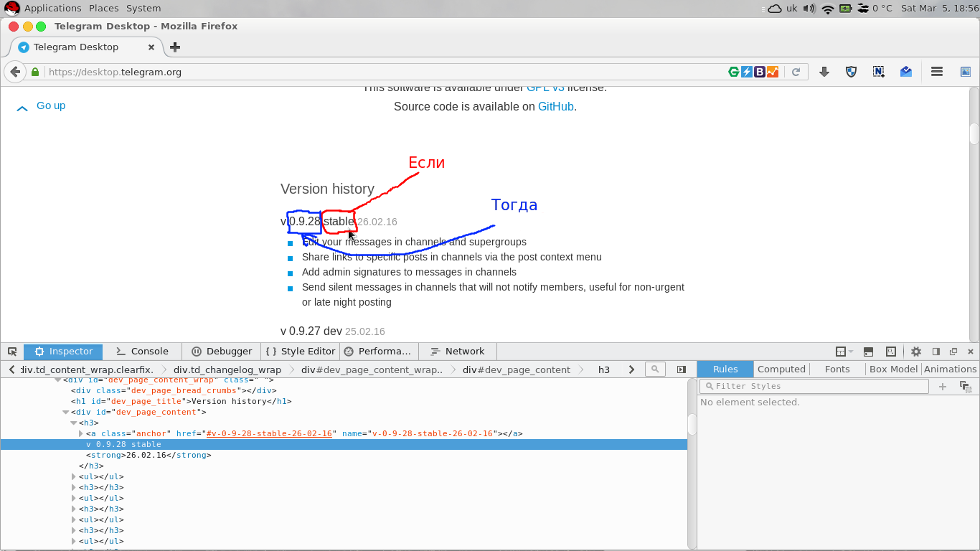
Task: Show devtools in a separate window
Action: pos(953,352)
